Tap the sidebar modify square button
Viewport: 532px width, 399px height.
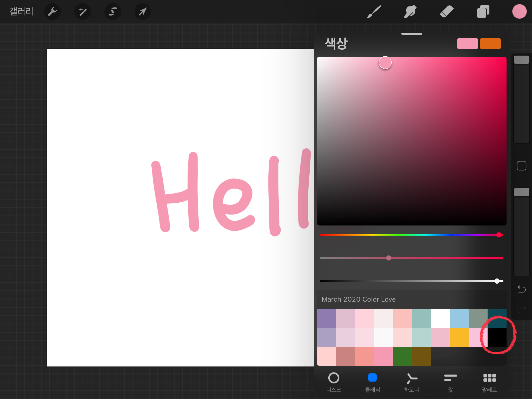[521, 166]
